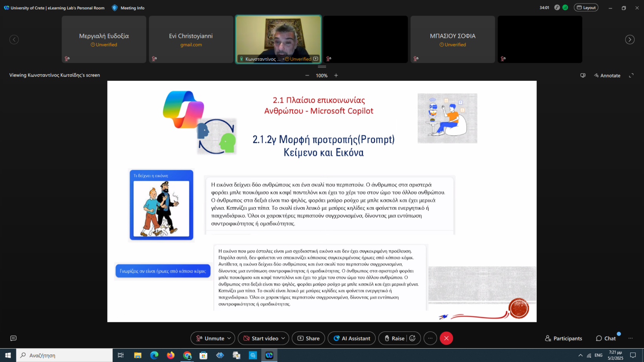Show previous participants with left arrow
This screenshot has height=362, width=644.
(14, 40)
